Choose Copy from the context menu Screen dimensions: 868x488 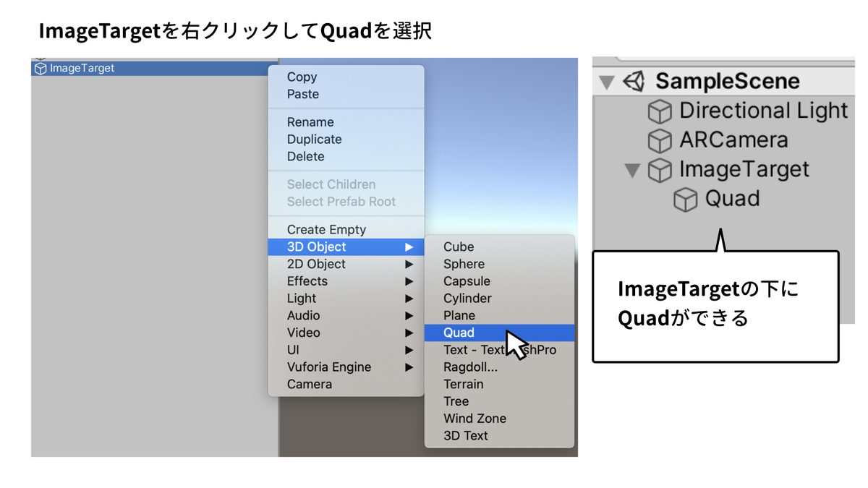click(x=302, y=77)
